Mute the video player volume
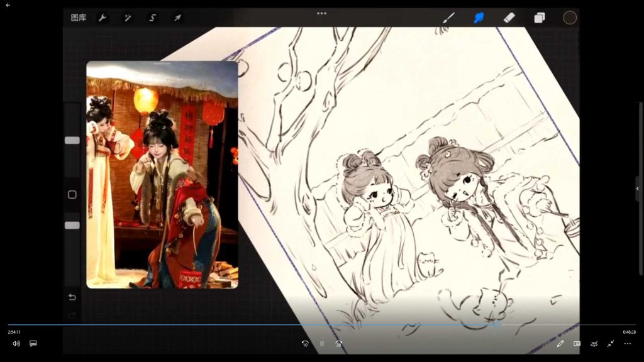Image resolution: width=644 pixels, height=362 pixels. 16,344
